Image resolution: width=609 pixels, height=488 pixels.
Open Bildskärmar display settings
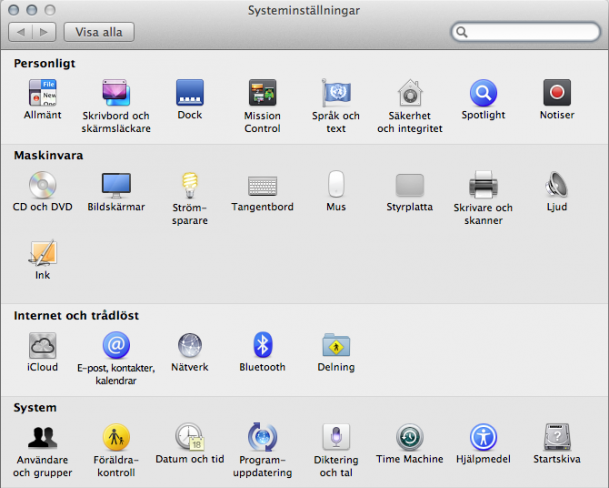pos(116,185)
